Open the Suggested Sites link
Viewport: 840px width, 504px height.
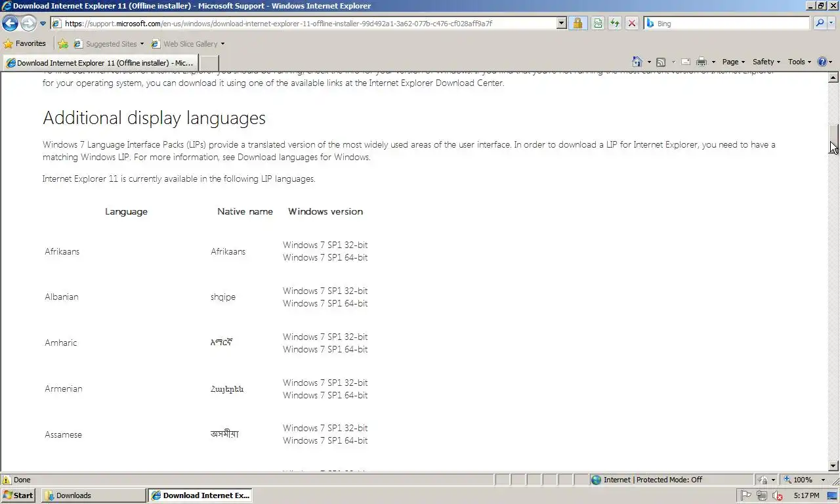coord(108,44)
